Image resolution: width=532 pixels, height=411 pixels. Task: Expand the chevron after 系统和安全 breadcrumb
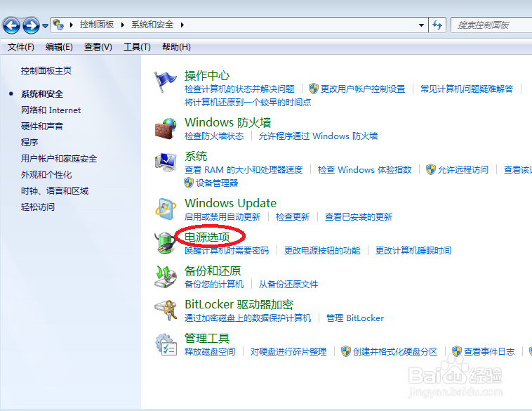tap(182, 25)
